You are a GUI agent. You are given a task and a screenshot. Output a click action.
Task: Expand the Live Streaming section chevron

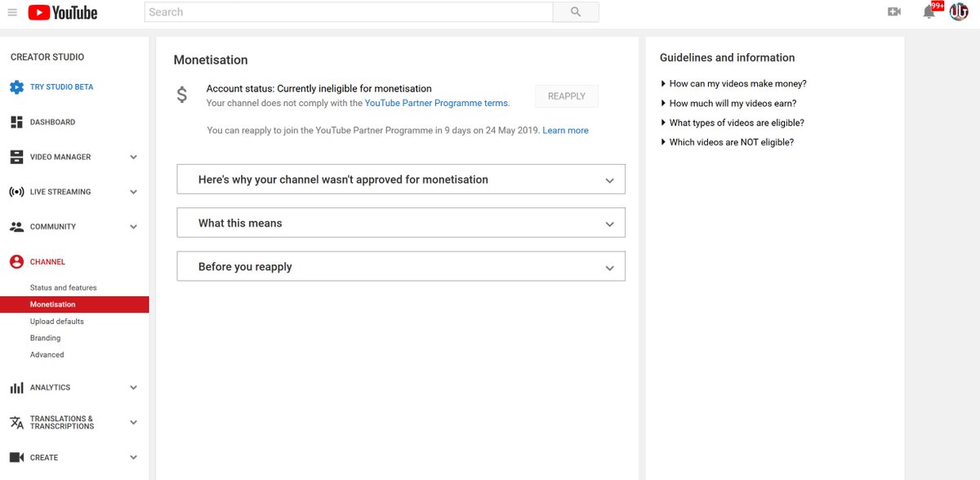pyautogui.click(x=133, y=192)
